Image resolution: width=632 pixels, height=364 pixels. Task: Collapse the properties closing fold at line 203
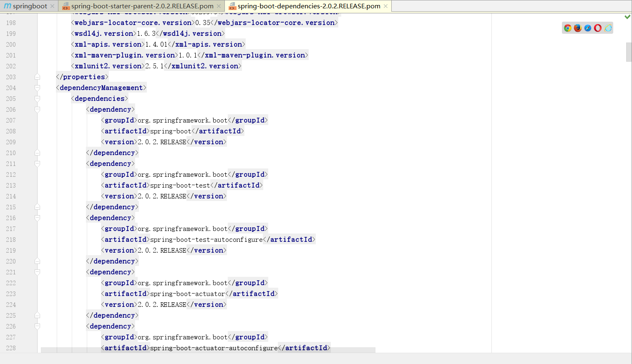(x=37, y=77)
